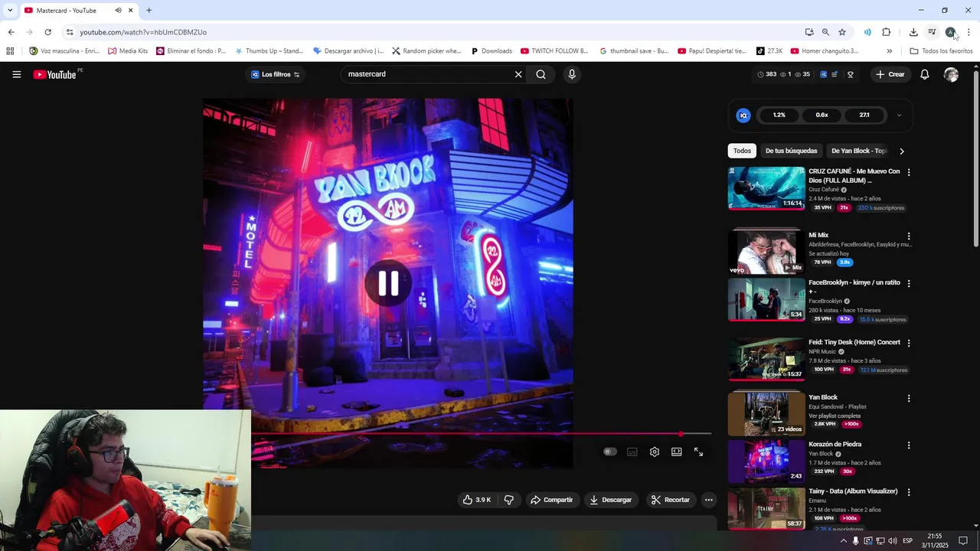
Task: Open the Todos los favoritos folder
Action: point(941,51)
